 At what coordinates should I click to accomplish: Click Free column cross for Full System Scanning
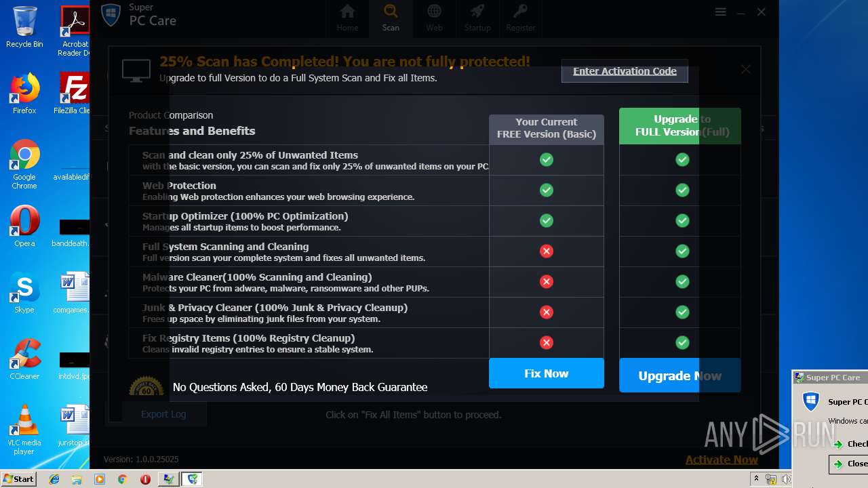tap(547, 251)
